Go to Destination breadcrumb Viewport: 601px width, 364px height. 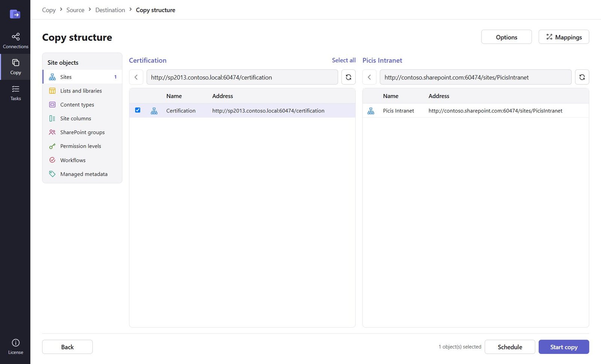click(110, 10)
